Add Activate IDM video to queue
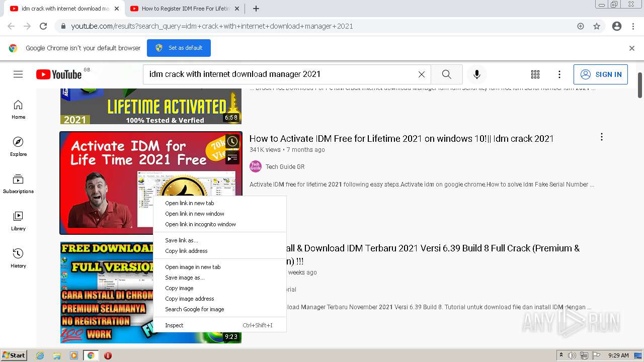644x362 pixels. (232, 158)
